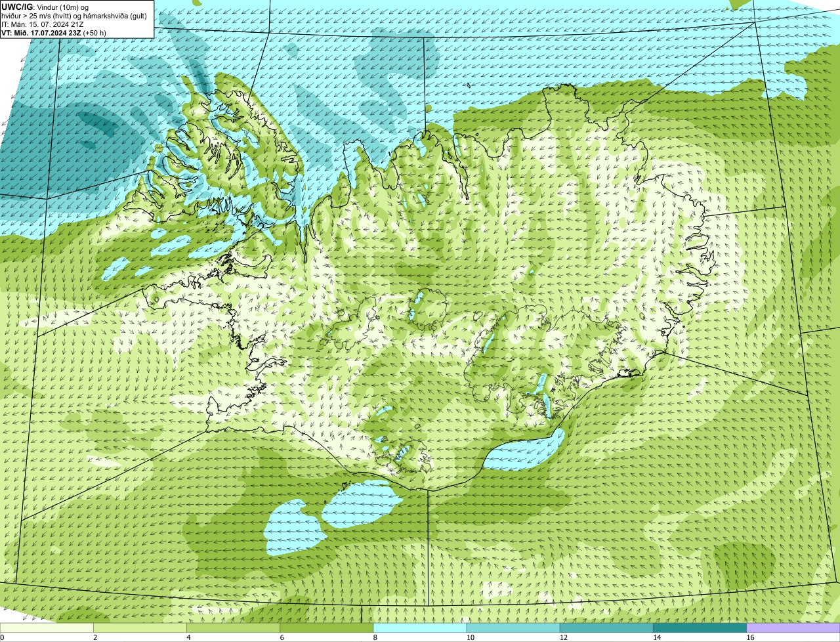Click the 12–14 m/s teal legend band

tap(606, 628)
